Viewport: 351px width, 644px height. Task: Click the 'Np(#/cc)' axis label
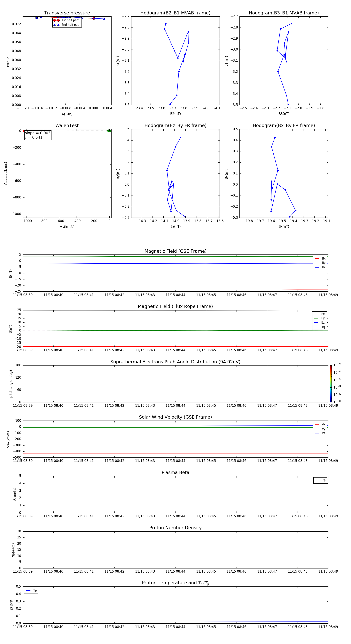click(13, 550)
